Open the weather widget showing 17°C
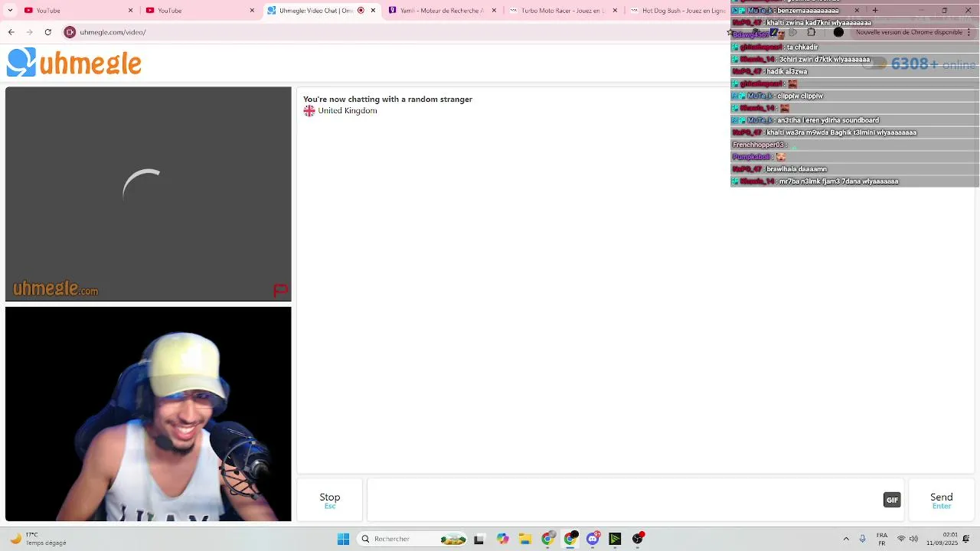Screen dimensions: 980x551 click(38, 539)
